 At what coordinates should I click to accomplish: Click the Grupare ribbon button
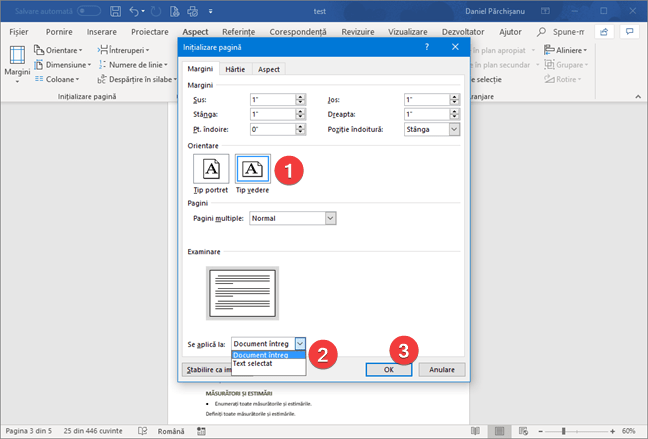point(566,65)
